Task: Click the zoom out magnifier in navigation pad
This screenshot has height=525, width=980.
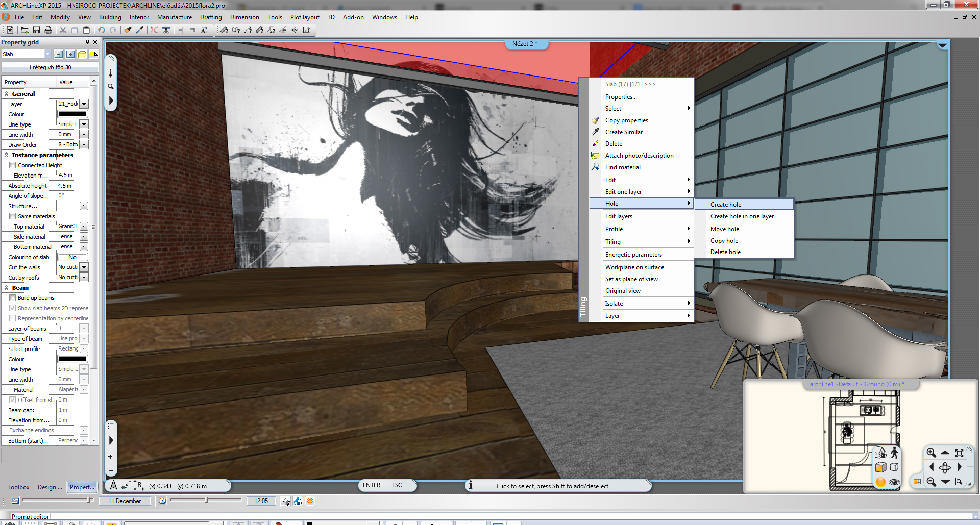Action: point(931,482)
